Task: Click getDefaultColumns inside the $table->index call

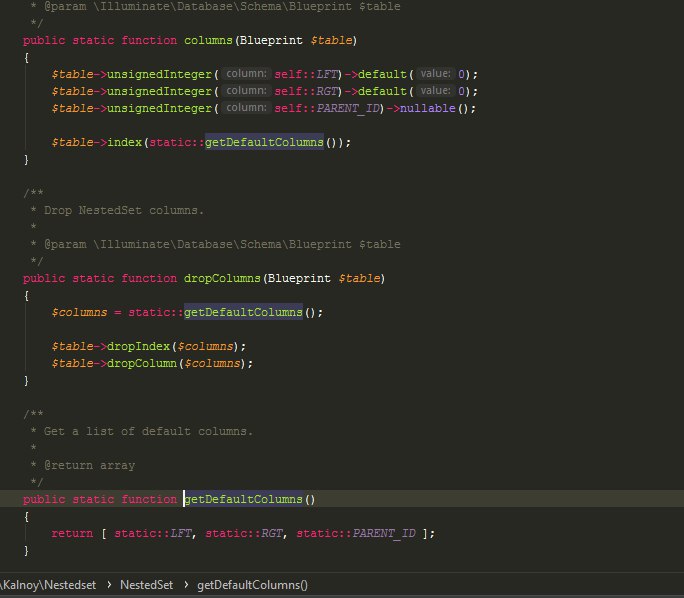Action: pos(264,142)
